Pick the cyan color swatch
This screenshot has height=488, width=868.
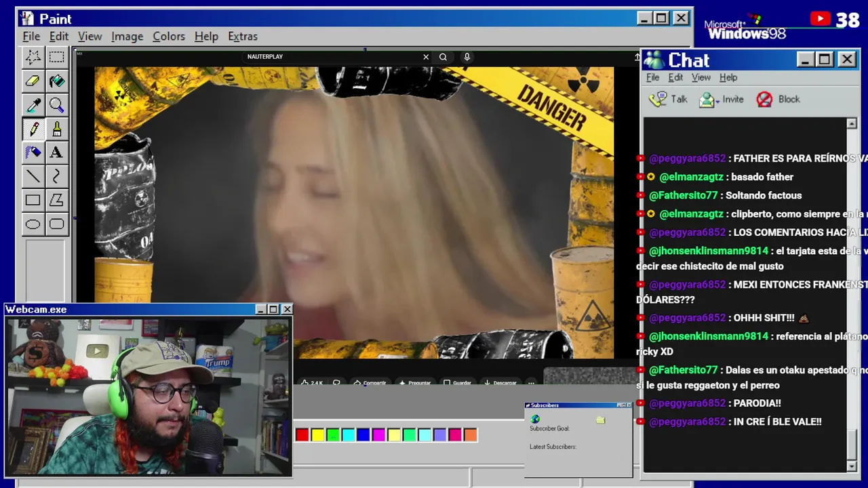348,434
